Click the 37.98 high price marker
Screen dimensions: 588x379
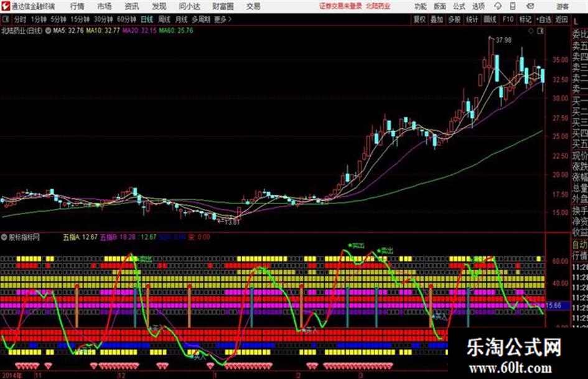point(503,40)
